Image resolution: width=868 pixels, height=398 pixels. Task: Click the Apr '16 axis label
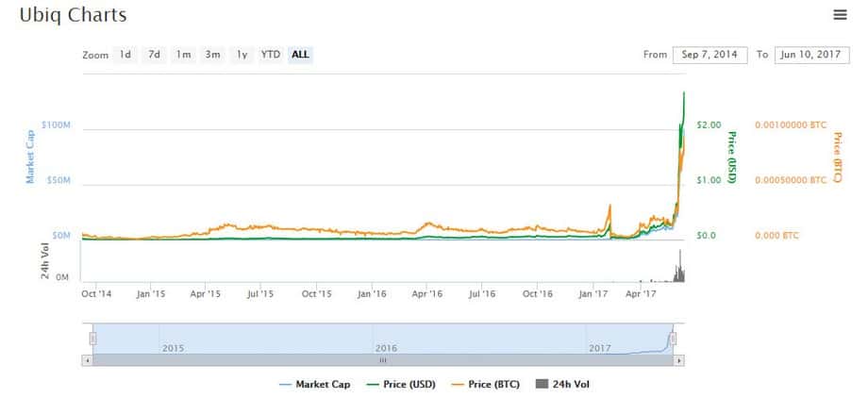point(427,294)
